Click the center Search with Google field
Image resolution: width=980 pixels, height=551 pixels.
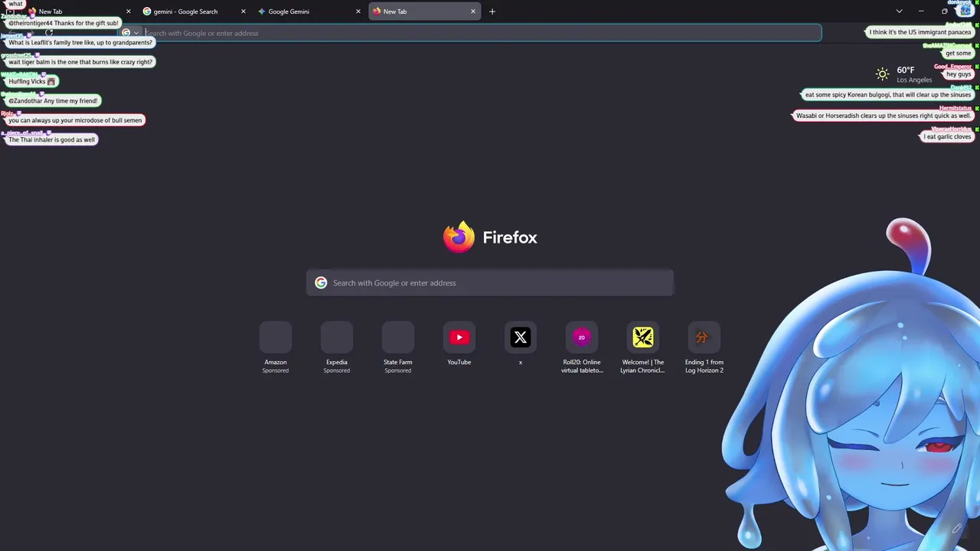point(490,283)
